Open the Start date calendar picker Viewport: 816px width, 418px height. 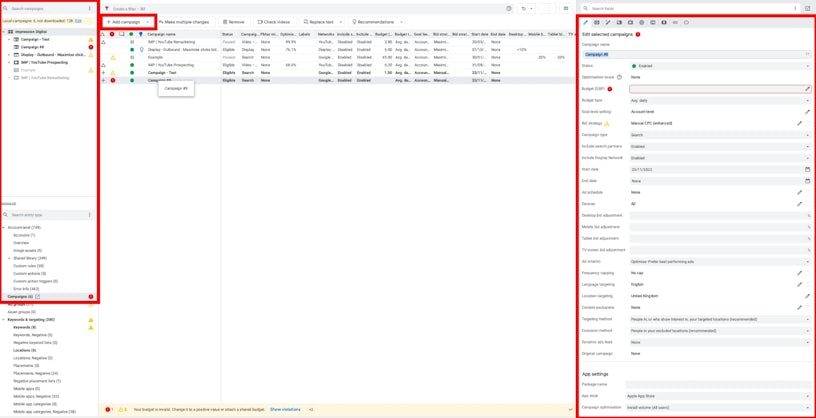[x=807, y=169]
